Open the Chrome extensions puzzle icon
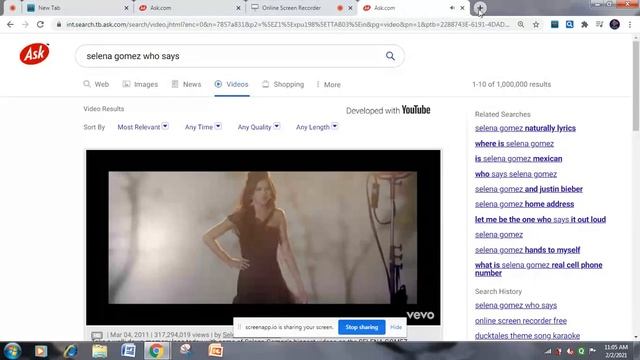640x360 pixels. point(584,24)
